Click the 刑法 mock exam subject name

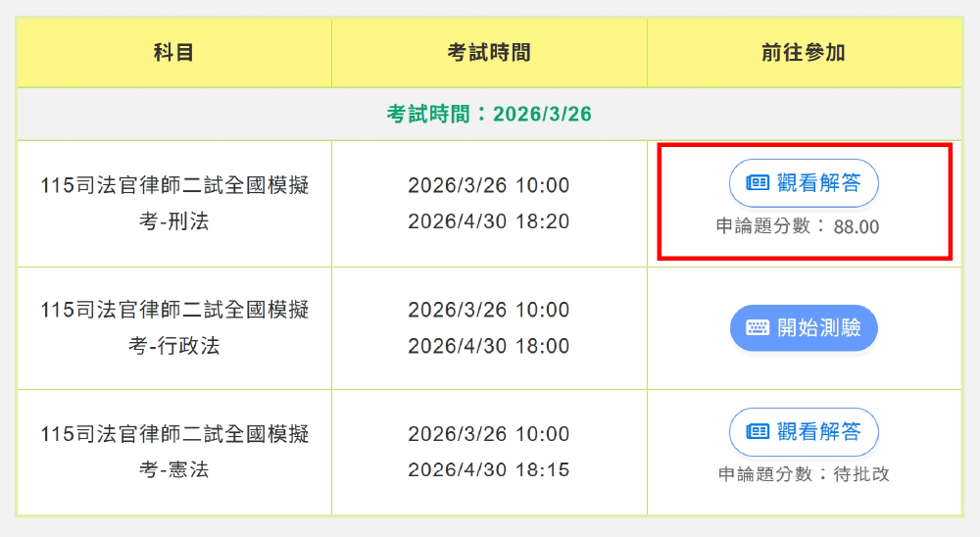coord(174,204)
